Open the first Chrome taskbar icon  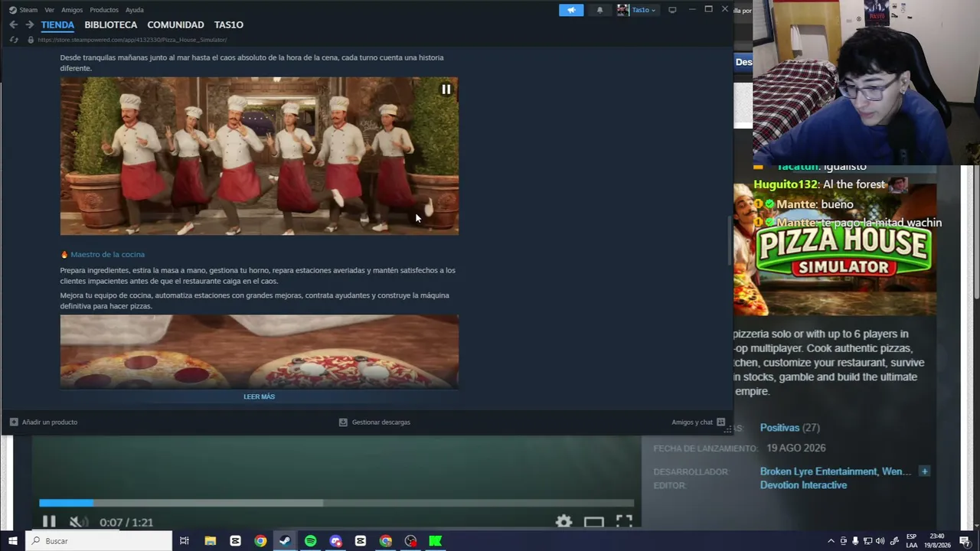tap(260, 541)
